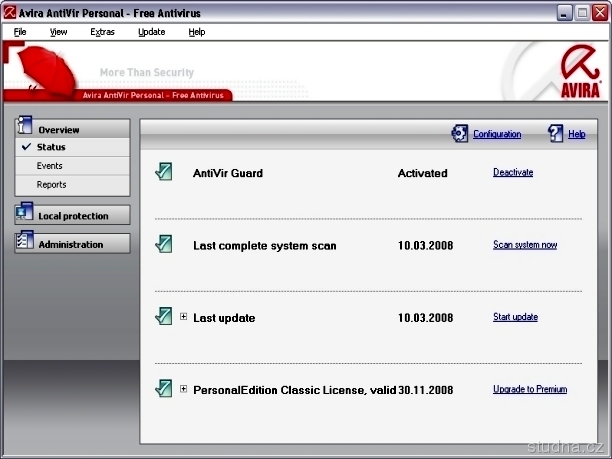Click the Upgrade to Premium link
Screen dimensions: 612x459
tap(529, 389)
